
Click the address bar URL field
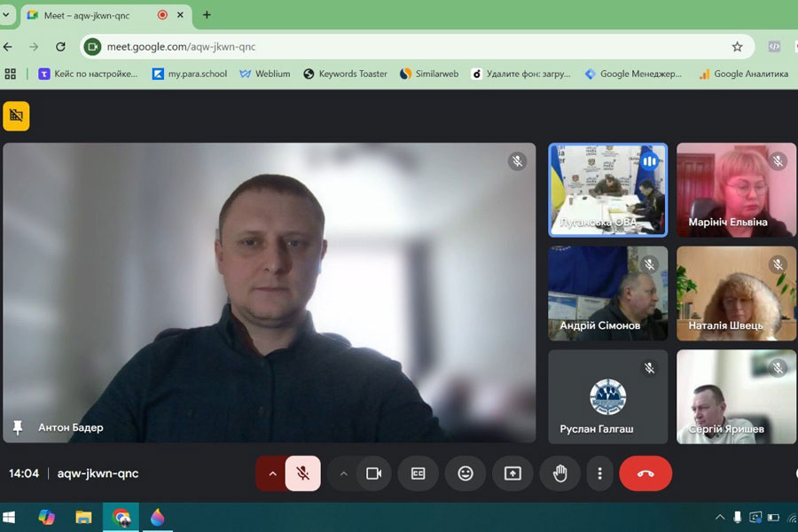pyautogui.click(x=418, y=47)
